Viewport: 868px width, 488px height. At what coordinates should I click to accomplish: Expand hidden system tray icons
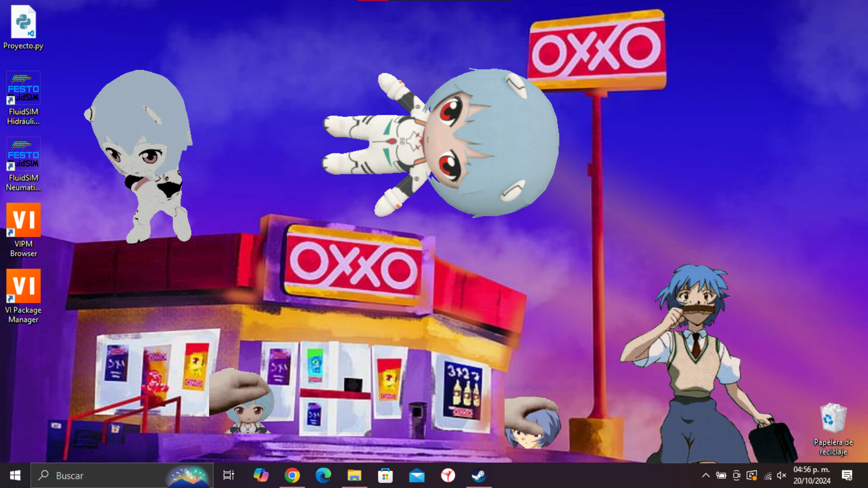[x=706, y=475]
